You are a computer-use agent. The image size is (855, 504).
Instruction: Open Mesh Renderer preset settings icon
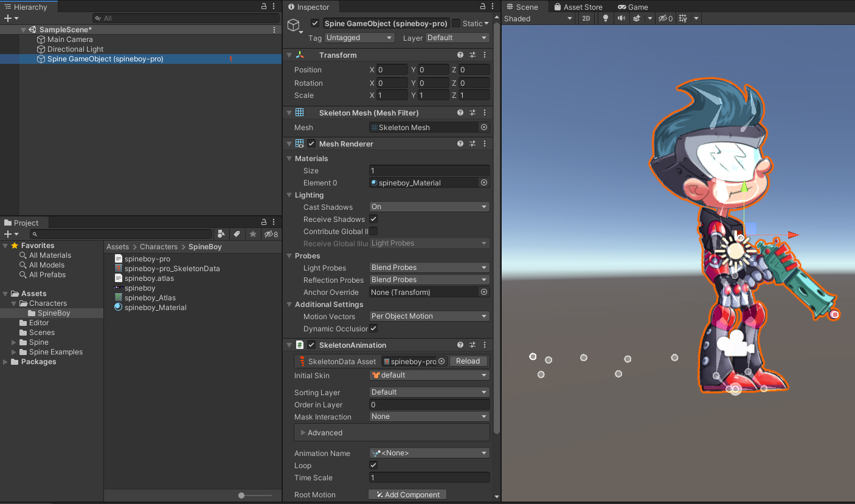pos(472,143)
